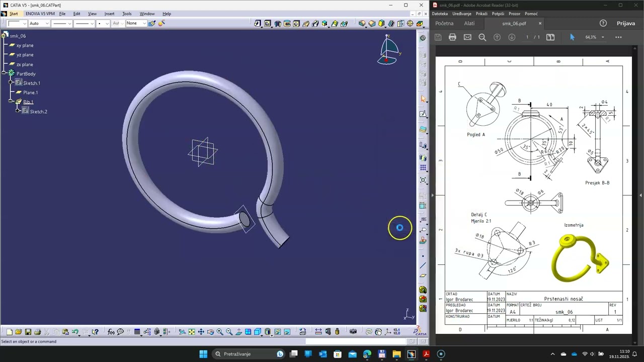644x362 pixels.
Task: Click the Pretraživanje taskbar search box
Action: click(249, 354)
